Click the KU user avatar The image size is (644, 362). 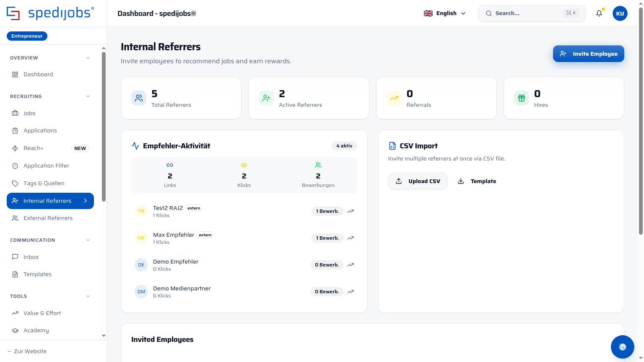click(x=620, y=13)
